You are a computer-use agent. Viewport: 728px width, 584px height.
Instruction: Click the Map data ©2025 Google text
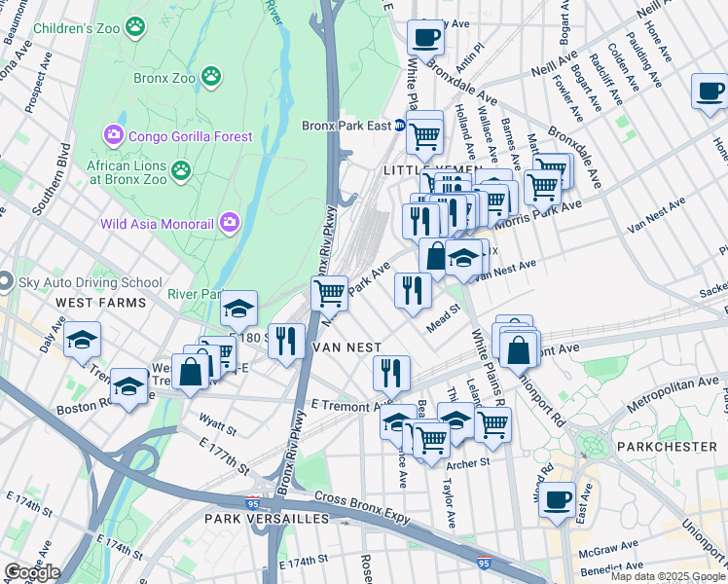[x=668, y=577]
